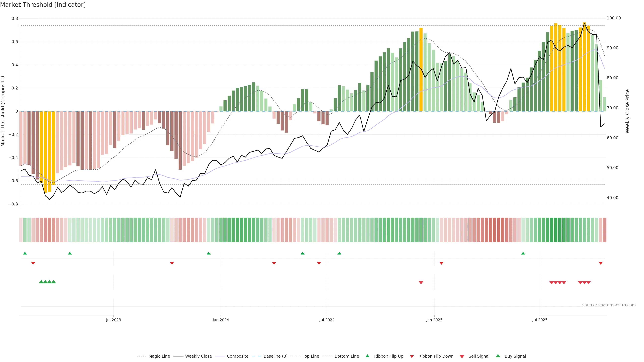
Task: Hide the Composite series via legend
Action: pos(237,356)
